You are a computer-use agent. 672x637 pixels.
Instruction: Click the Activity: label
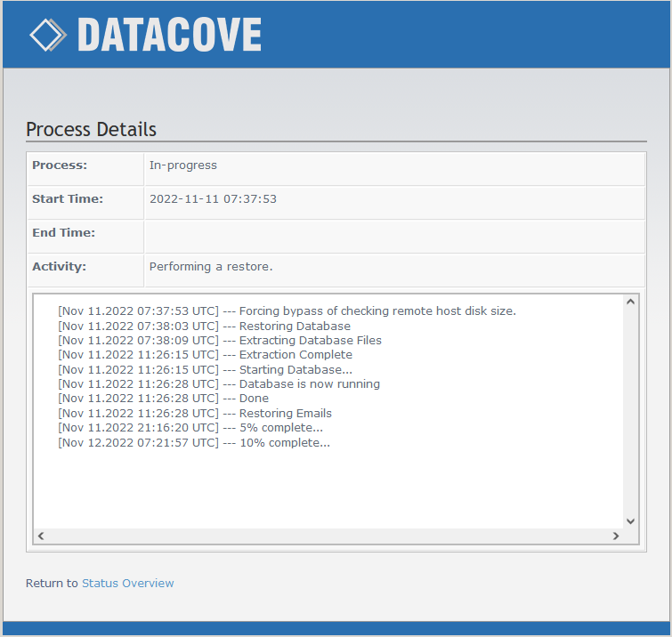[59, 266]
